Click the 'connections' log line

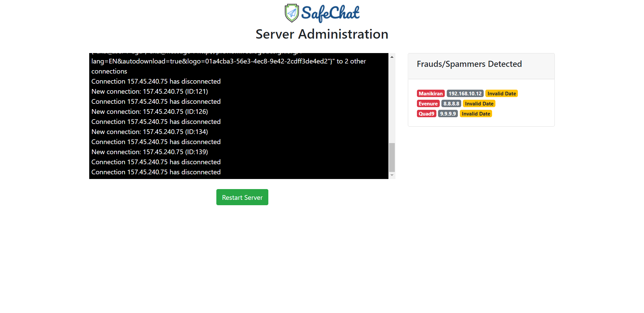(109, 71)
